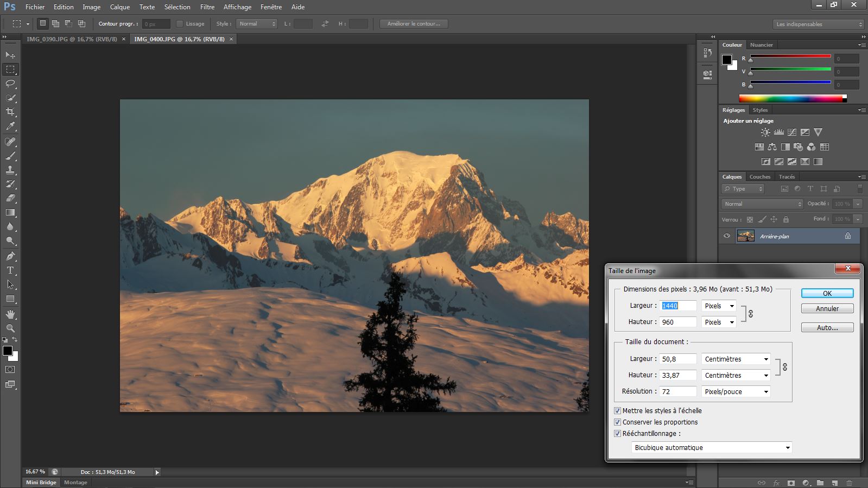
Task: Open the Bicubique automatique dropdown
Action: 712,448
